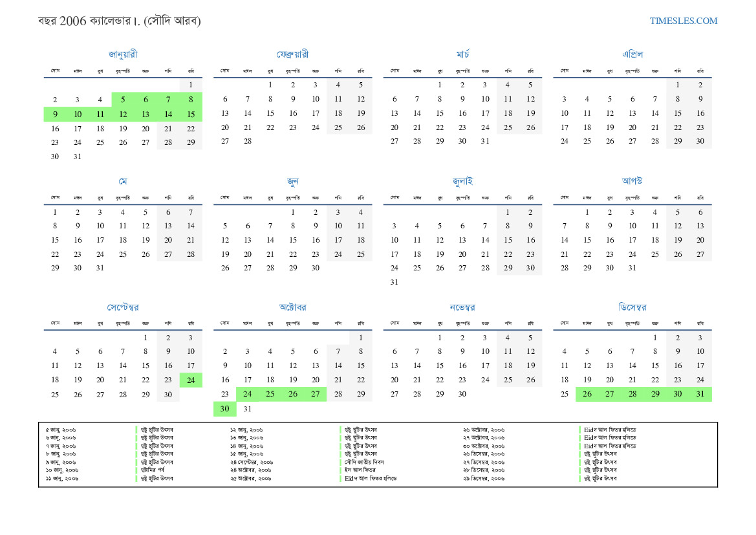Open the TIMESLES.COM link
The image size is (756, 535).
pyautogui.click(x=684, y=21)
